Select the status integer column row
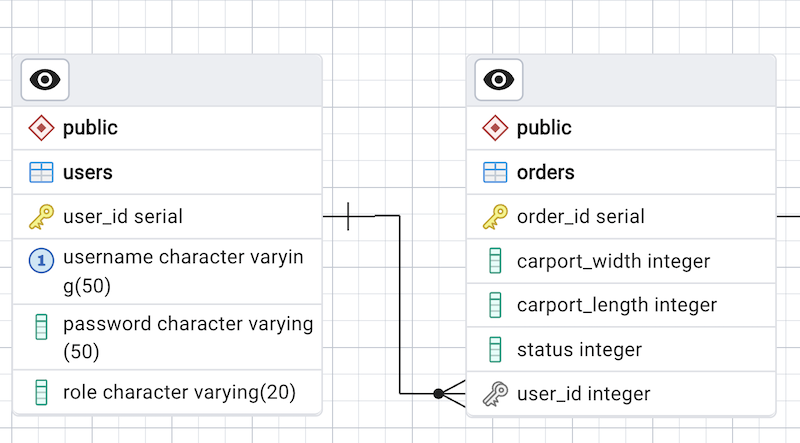Screen dimensions: 800x443 click(x=579, y=350)
